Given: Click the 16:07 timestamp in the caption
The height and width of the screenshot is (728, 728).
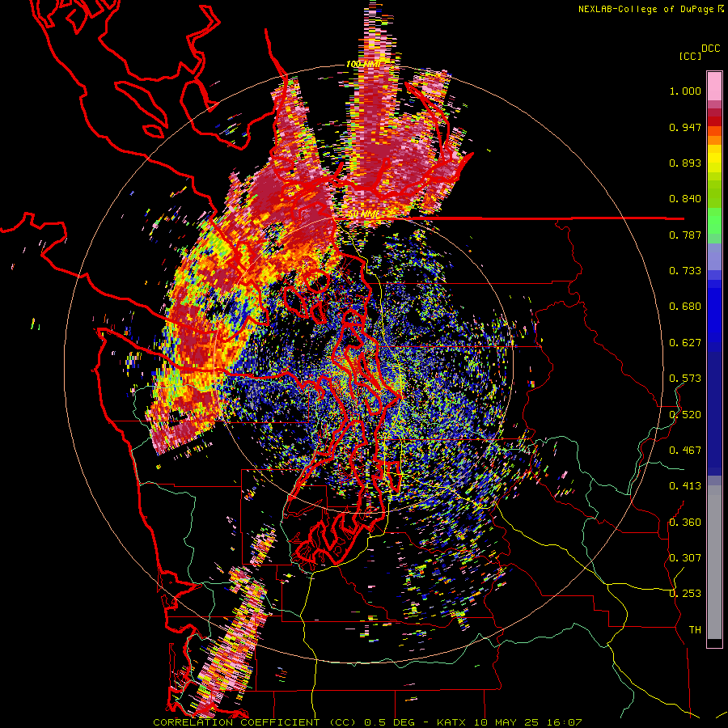Looking at the screenshot, I should pos(564,722).
